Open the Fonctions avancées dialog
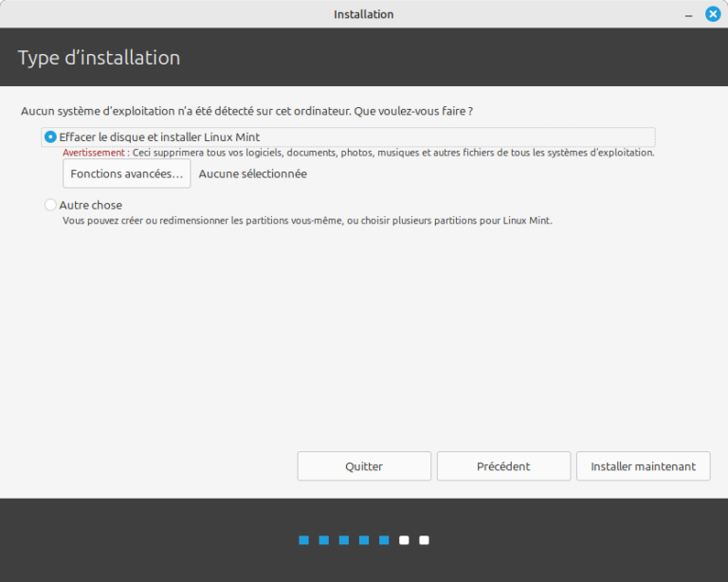The height and width of the screenshot is (582, 728). click(126, 173)
